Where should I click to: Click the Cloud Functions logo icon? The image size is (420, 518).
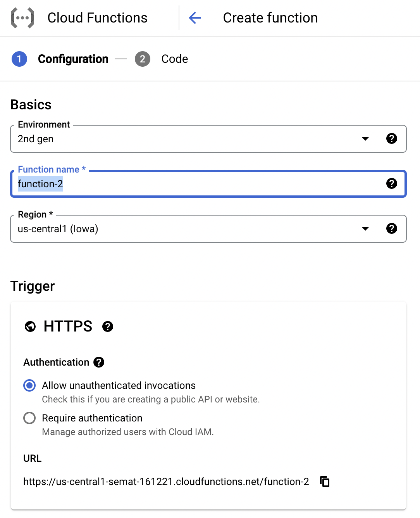(22, 18)
